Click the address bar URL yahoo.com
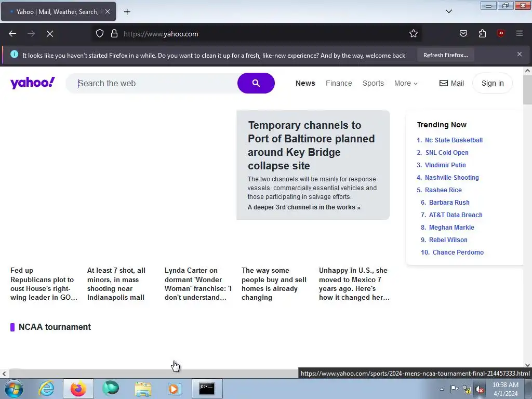The width and height of the screenshot is (532, 399). pos(161,34)
